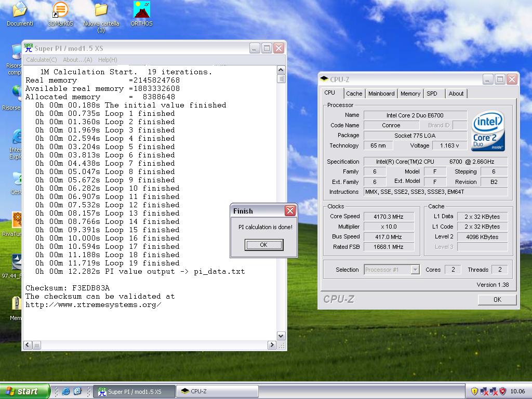Click the CPU-Z title bar icon
Image resolution: width=532 pixels, height=399 pixels.
[324, 79]
